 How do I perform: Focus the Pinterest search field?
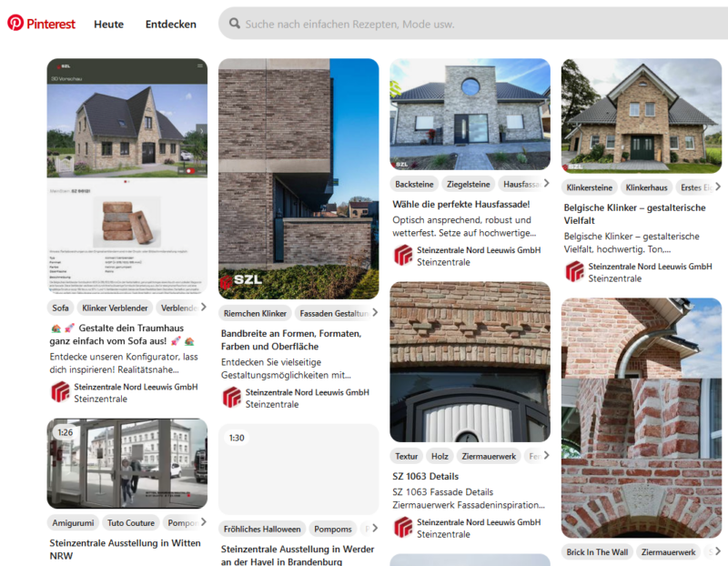click(473, 24)
